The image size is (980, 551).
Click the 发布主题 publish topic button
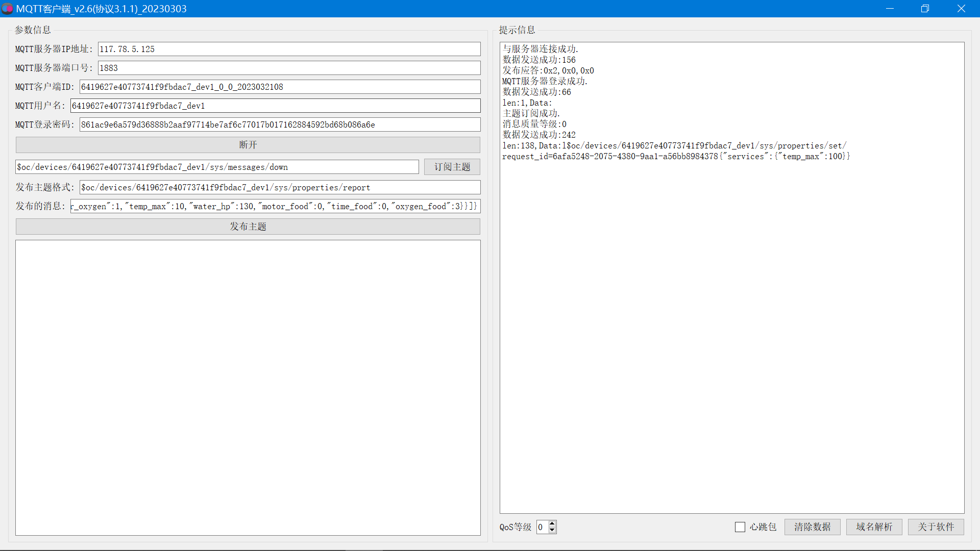[x=248, y=227]
